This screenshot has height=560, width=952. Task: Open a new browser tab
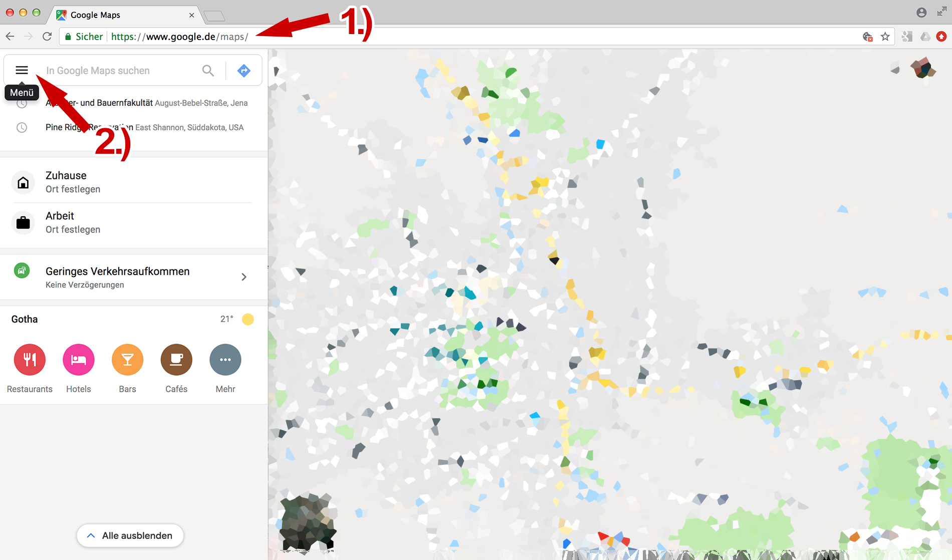click(214, 16)
